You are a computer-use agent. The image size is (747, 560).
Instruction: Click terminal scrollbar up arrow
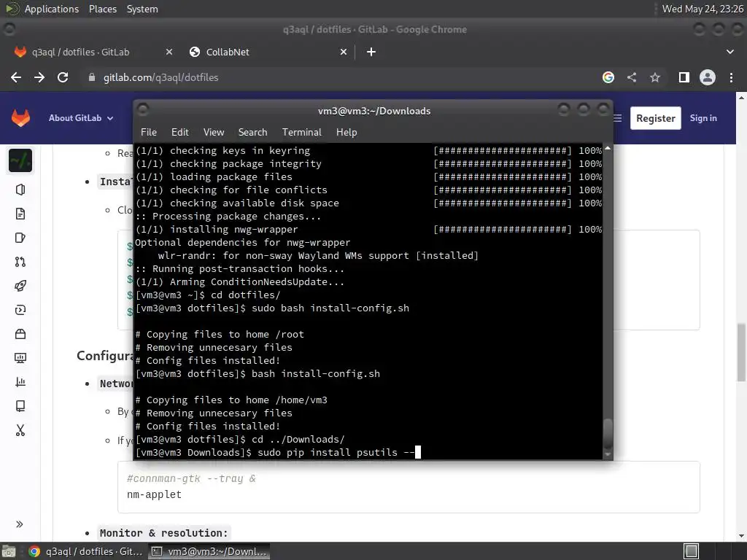608,148
